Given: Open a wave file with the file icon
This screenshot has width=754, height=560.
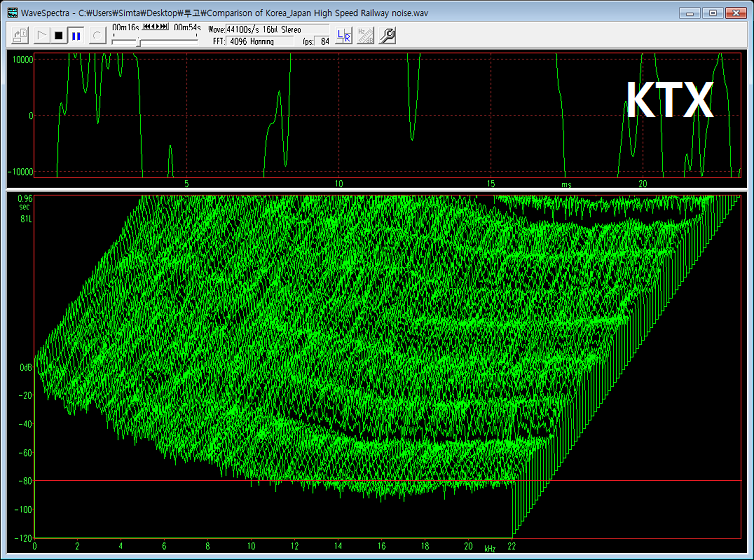Looking at the screenshot, I should (20, 35).
